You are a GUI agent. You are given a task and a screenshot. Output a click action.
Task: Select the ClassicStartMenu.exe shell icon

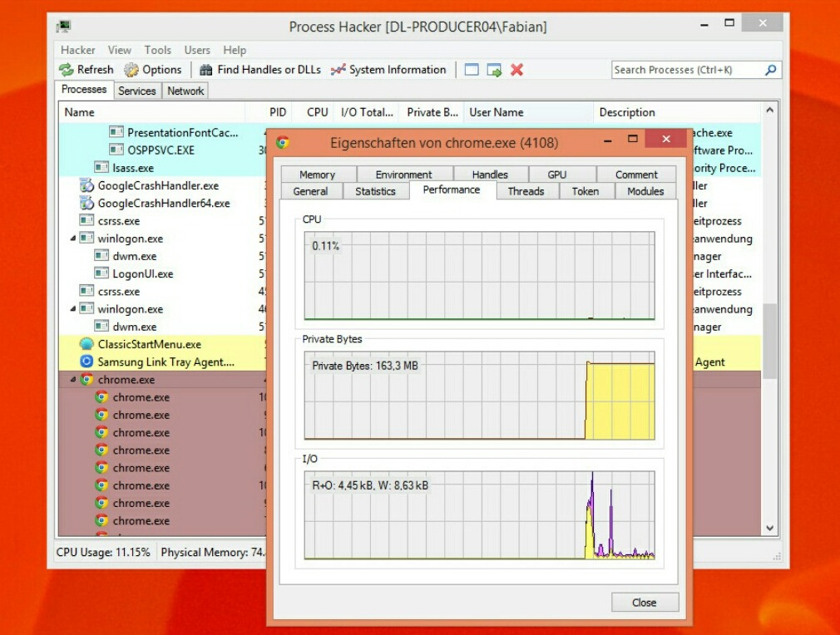coord(86,344)
